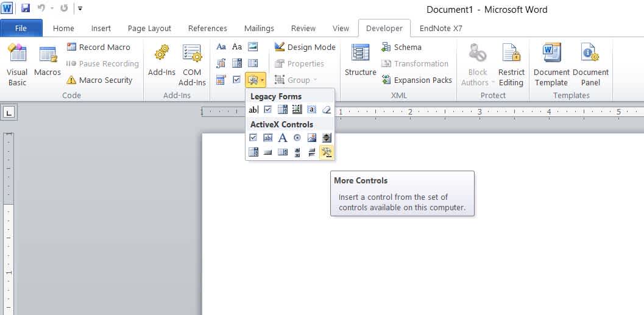
Task: Switch to the Insert tab
Action: pos(101,29)
